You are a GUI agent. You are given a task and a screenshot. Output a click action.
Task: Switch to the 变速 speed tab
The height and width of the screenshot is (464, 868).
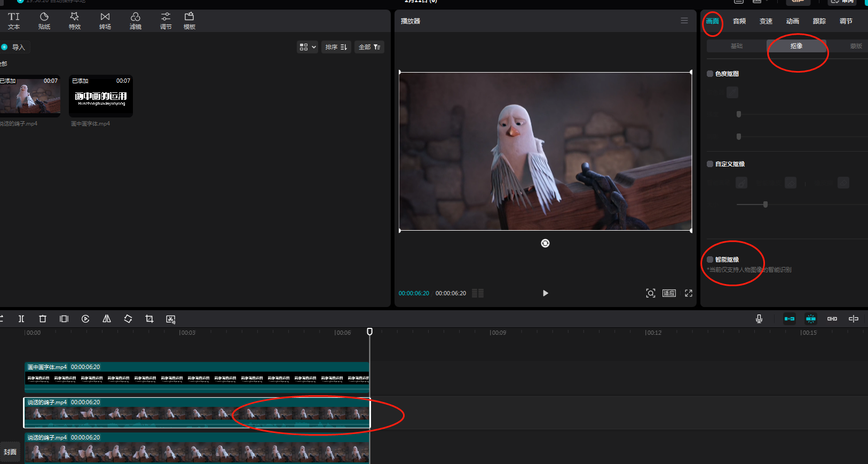tap(766, 21)
